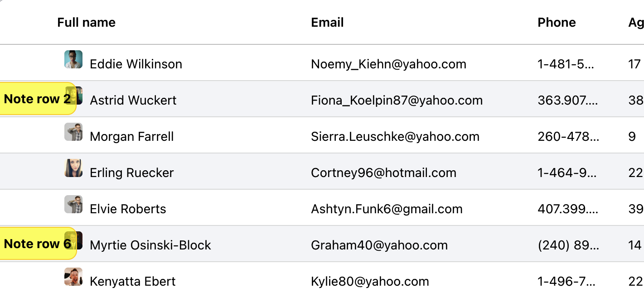Click the truncated phone number starting 407.399
Image resolution: width=644 pixels, height=297 pixels.
tap(568, 209)
